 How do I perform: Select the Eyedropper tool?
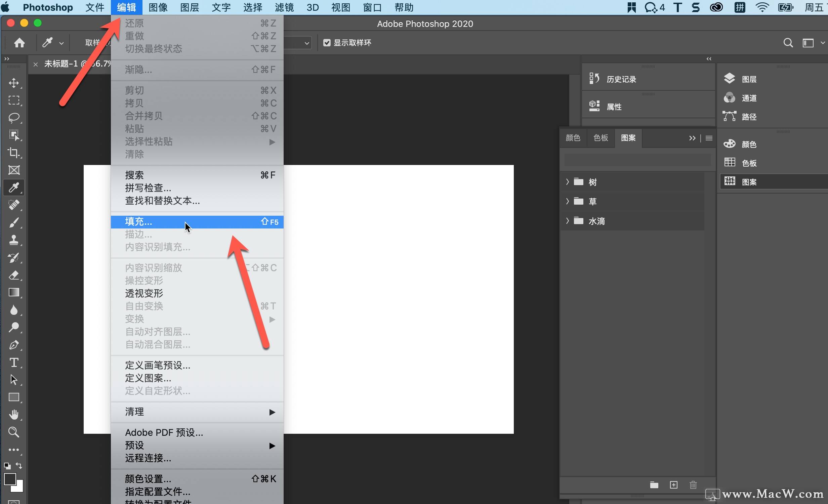(x=14, y=187)
